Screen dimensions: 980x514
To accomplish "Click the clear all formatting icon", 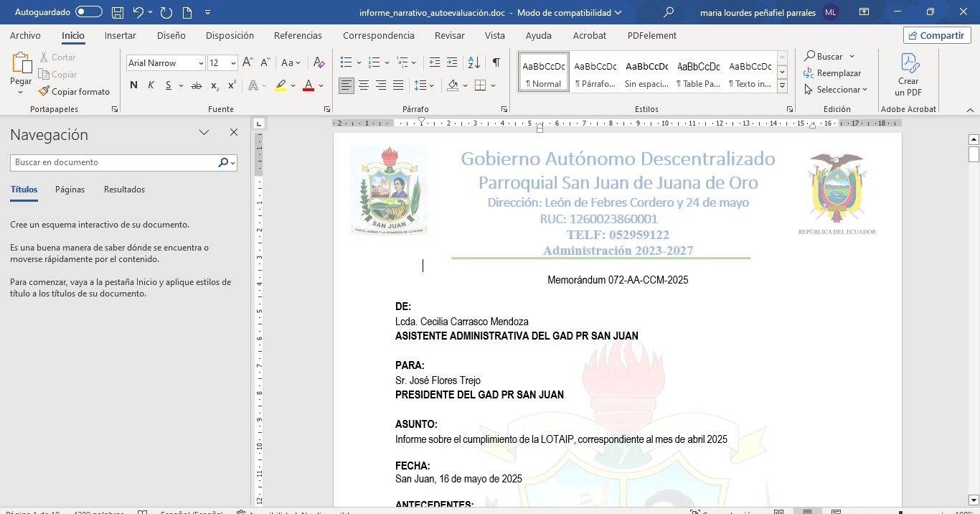I will click(x=319, y=63).
